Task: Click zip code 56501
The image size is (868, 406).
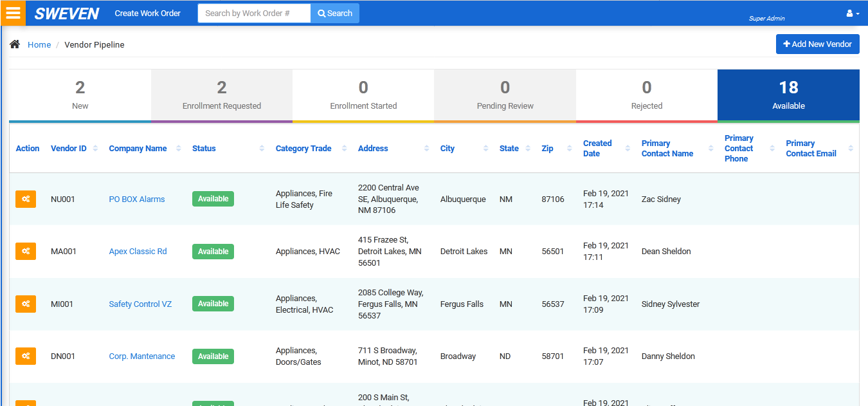Action: pos(553,251)
